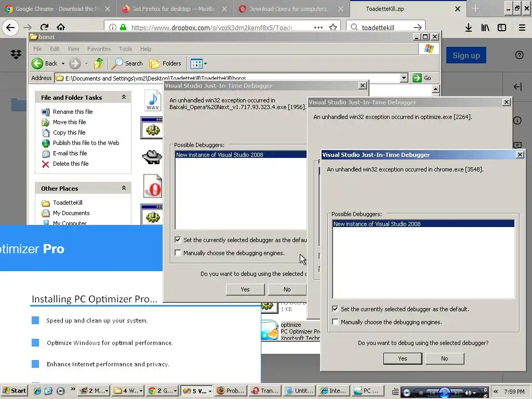Click the Dropbox logo
Image resolution: width=532 pixels, height=399 pixels.
[x=16, y=54]
